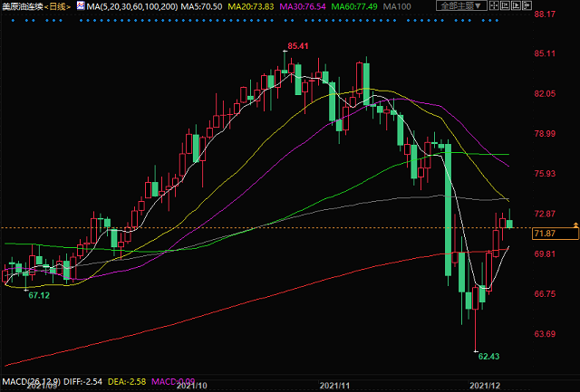Open the 全部主题 dropdown
This screenshot has height=392, width=580.
coord(462,6)
